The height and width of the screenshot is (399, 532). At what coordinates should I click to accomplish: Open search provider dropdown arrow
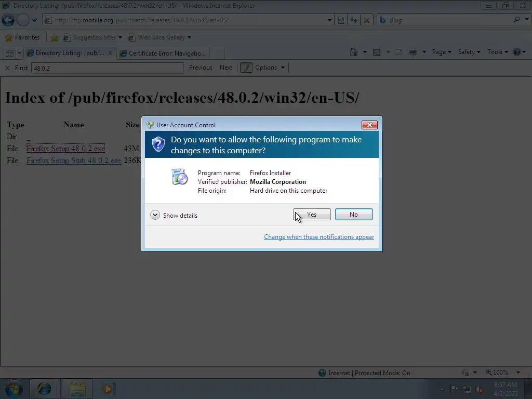tap(527, 20)
